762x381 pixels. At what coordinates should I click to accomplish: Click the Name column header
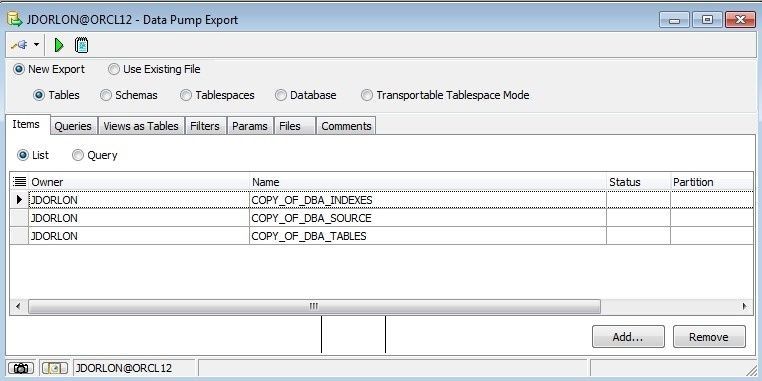428,182
